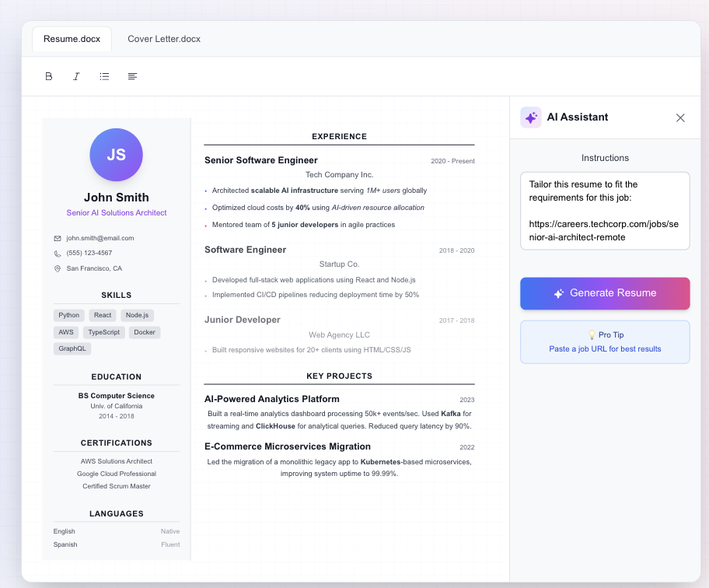The height and width of the screenshot is (588, 709).
Task: Insert a bulleted list
Action: pos(104,76)
